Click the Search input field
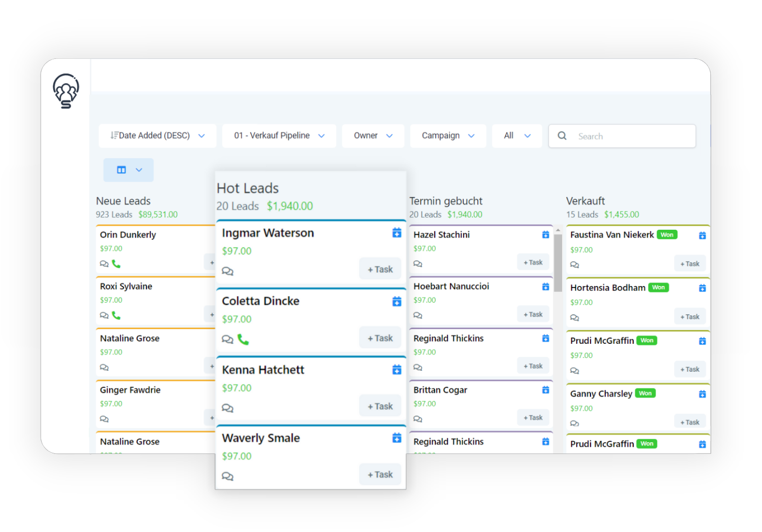The width and height of the screenshot is (762, 532). coord(622,136)
